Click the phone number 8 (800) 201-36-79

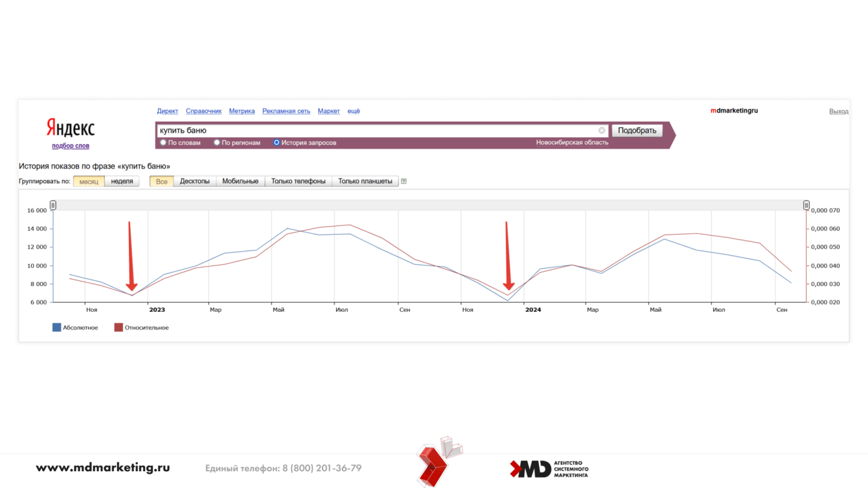pyautogui.click(x=322, y=468)
